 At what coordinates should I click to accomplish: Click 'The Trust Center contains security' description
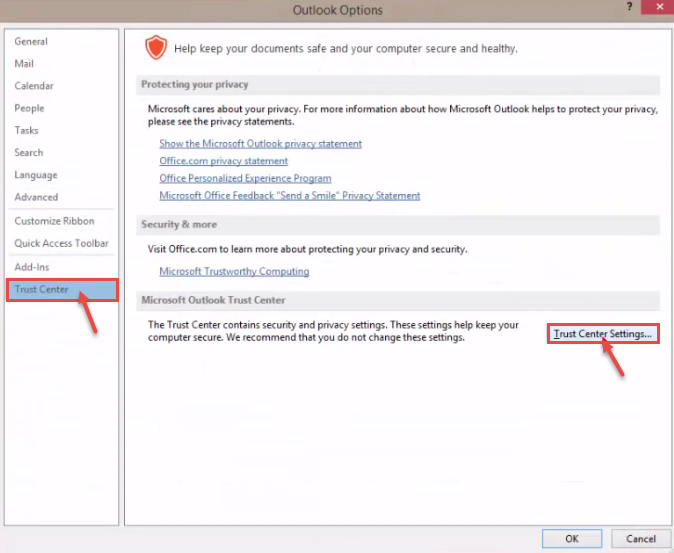[x=333, y=331]
